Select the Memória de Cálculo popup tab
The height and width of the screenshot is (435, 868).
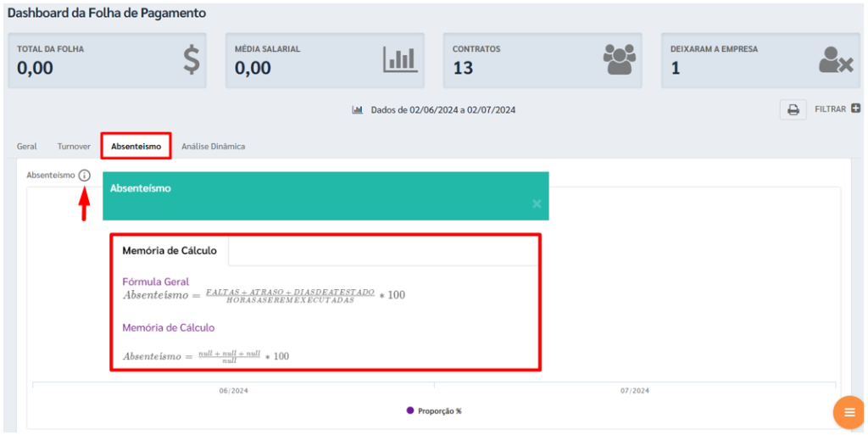click(x=170, y=250)
